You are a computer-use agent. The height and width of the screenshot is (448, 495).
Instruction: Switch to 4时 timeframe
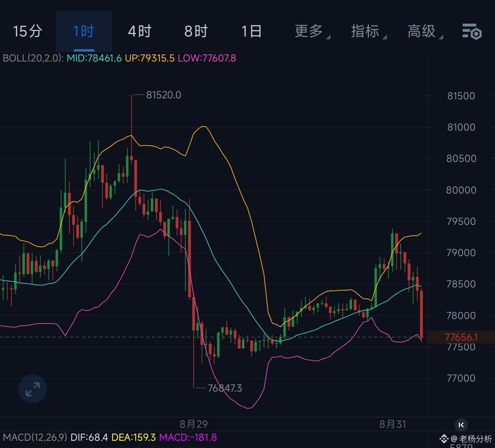(140, 31)
